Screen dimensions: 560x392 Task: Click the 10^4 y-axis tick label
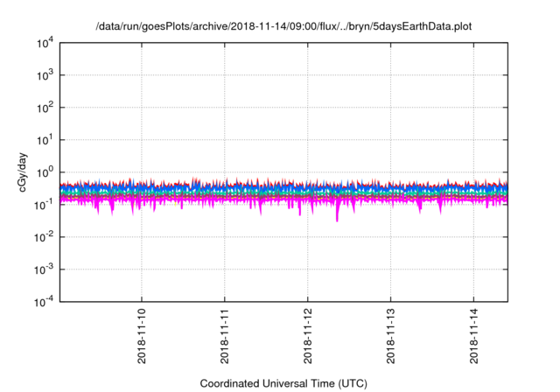45,43
